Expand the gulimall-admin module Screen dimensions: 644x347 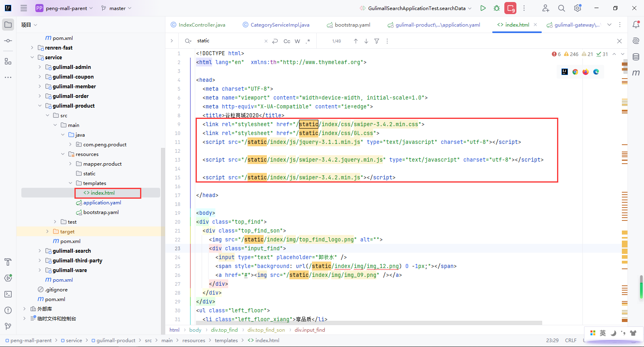tap(40, 67)
